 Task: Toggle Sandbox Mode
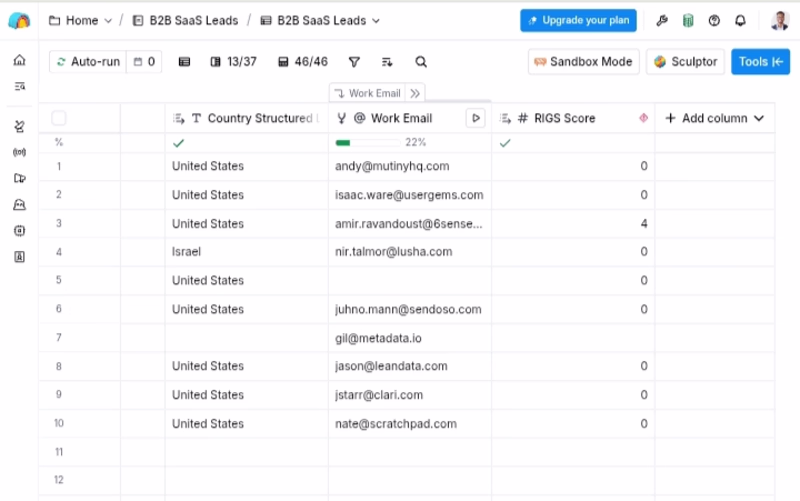[583, 62]
